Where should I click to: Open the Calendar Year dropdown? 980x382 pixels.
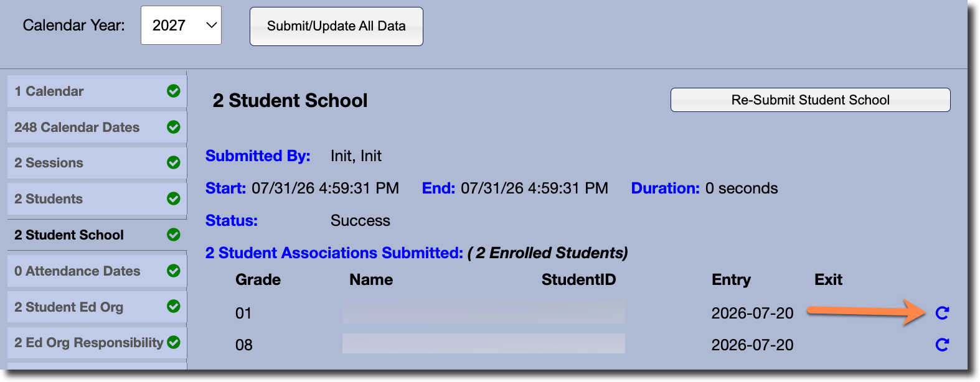(181, 26)
